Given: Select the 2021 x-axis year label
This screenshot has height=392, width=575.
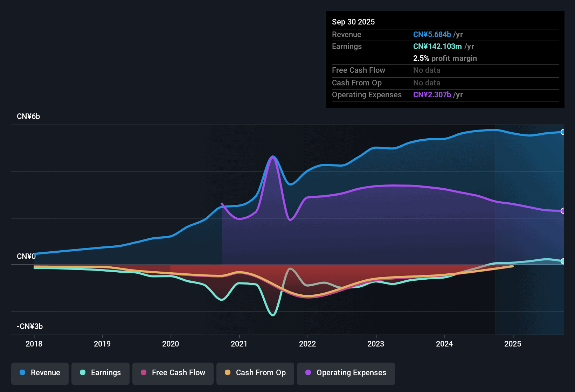Looking at the screenshot, I should click(x=239, y=344).
